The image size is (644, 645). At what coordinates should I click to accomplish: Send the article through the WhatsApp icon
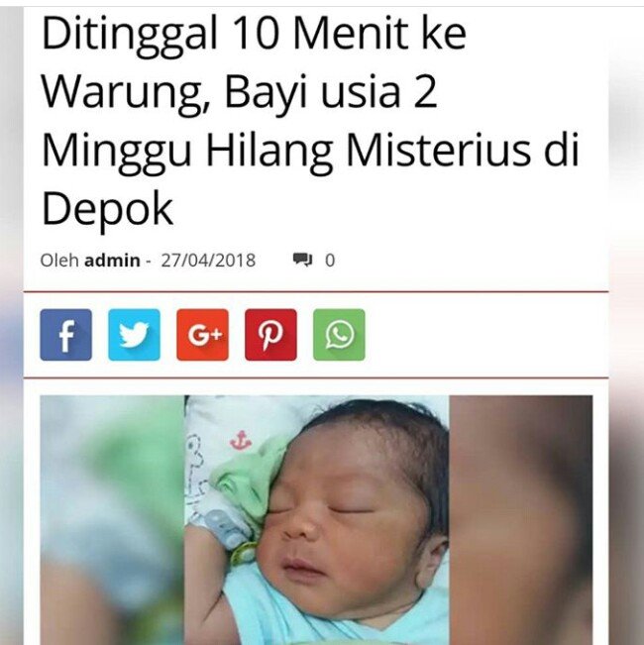(339, 335)
